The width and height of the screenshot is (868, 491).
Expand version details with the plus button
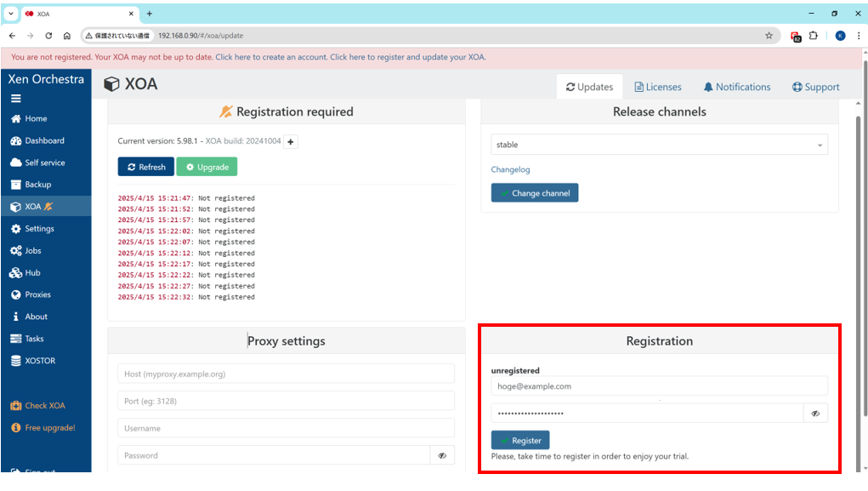point(291,142)
